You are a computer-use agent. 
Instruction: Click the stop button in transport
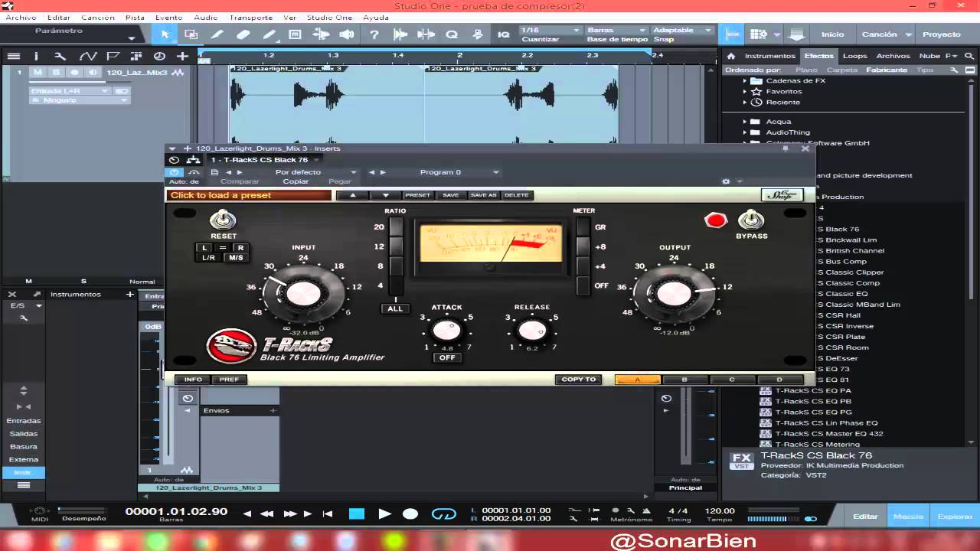click(357, 514)
